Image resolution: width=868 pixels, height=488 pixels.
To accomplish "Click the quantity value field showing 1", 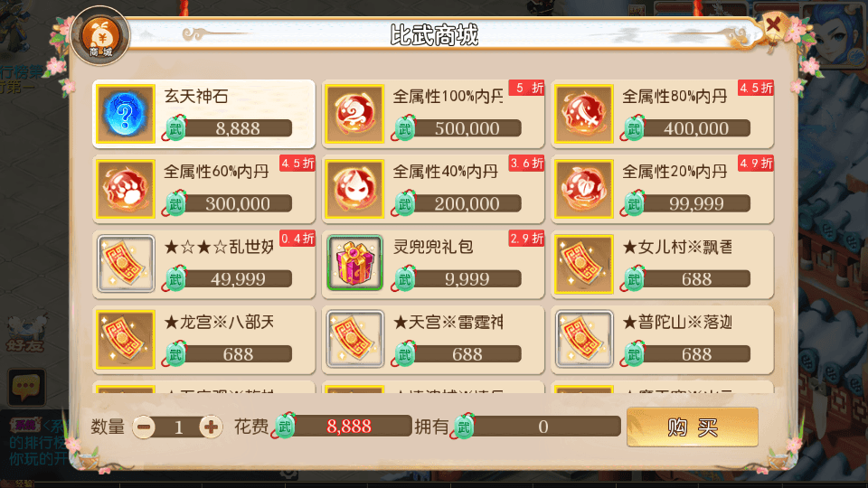I will pyautogui.click(x=178, y=427).
